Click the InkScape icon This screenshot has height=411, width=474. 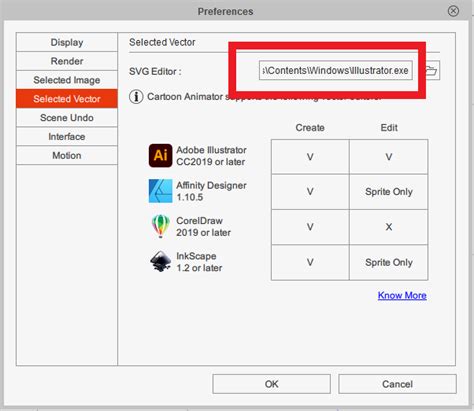click(160, 262)
